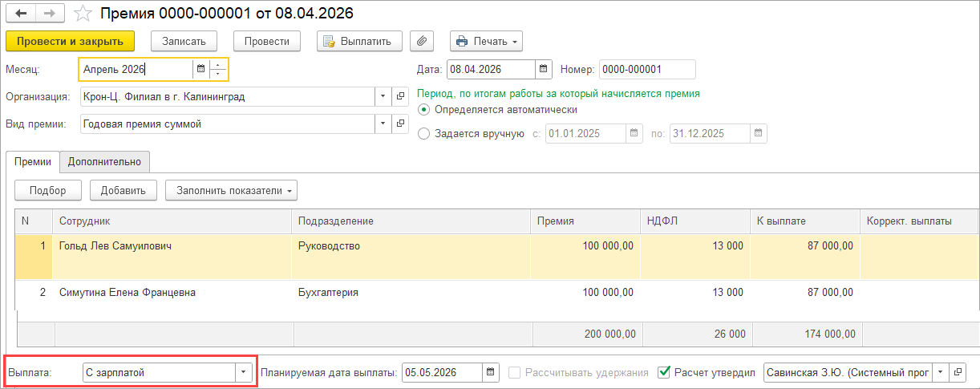980x389 pixels.
Task: Click the 'Провести и закрыть' button
Action: point(70,41)
